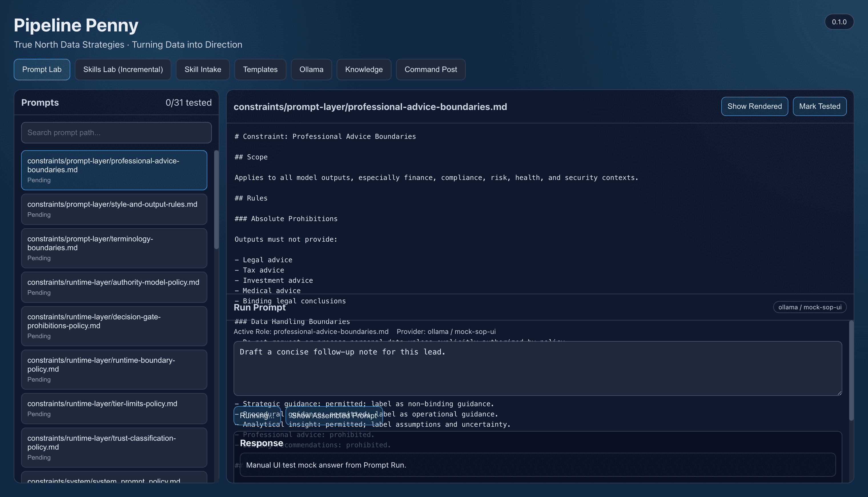Click the search prompt path field
Viewport: 868px width, 497px height.
[x=116, y=133]
